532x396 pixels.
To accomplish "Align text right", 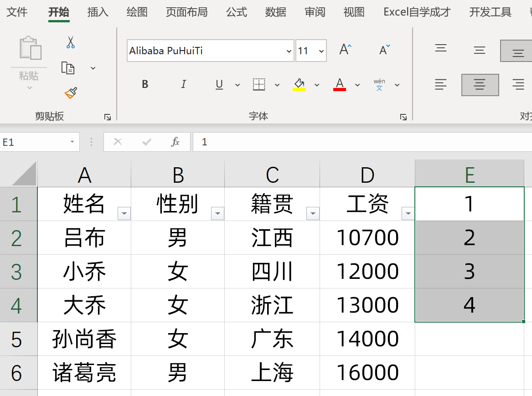I will 518,84.
